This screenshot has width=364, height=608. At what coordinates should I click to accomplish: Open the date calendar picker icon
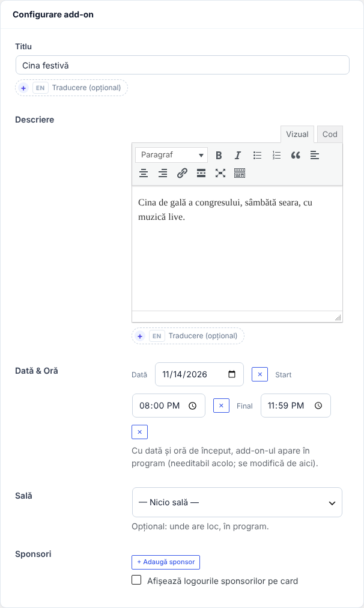point(232,374)
